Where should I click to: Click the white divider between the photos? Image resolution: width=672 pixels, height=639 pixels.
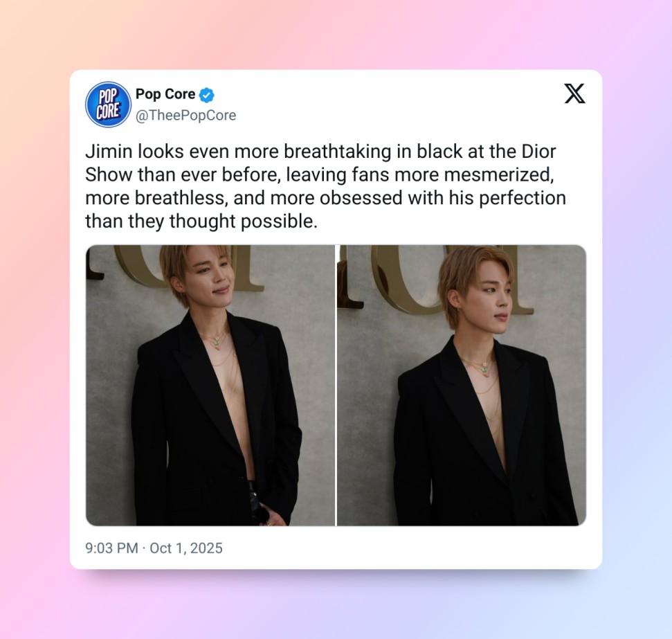pos(336,385)
